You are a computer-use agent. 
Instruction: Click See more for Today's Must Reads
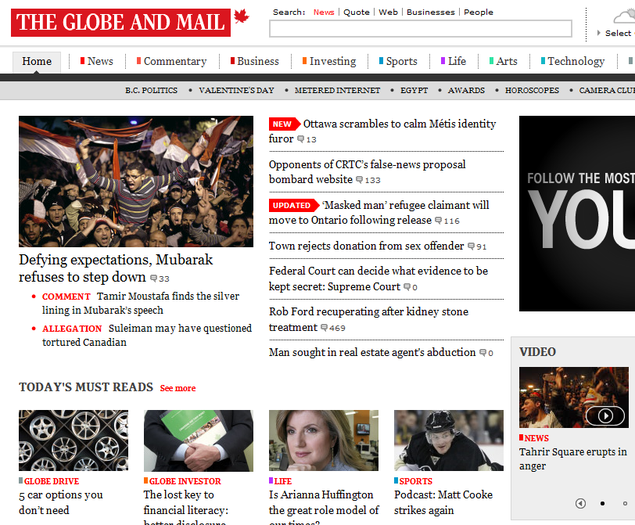click(178, 388)
